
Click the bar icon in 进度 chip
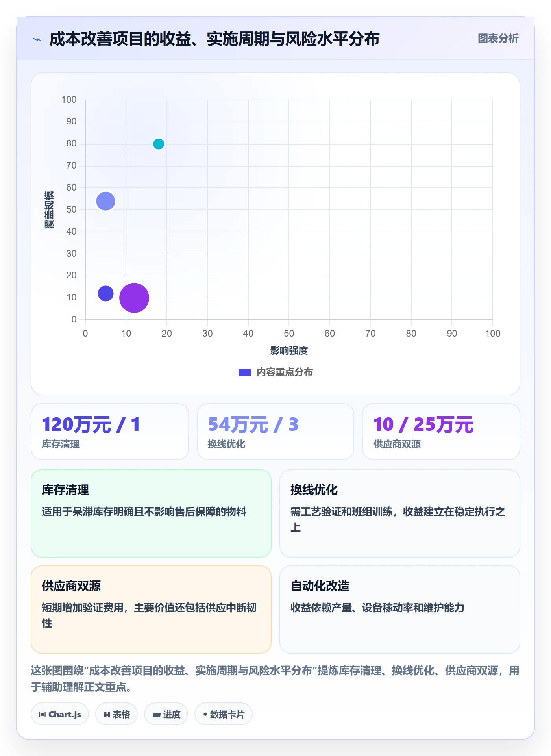[156, 715]
